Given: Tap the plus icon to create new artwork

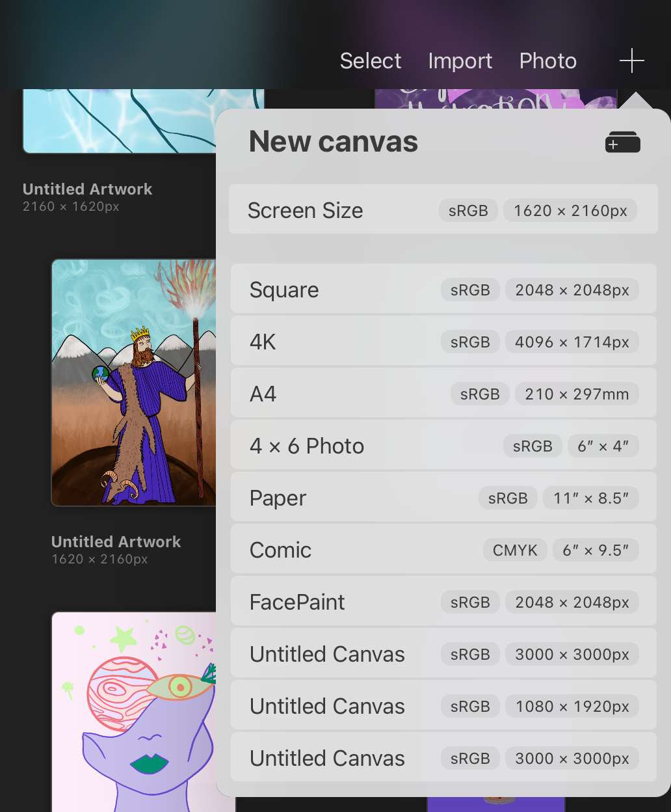Looking at the screenshot, I should [x=630, y=61].
